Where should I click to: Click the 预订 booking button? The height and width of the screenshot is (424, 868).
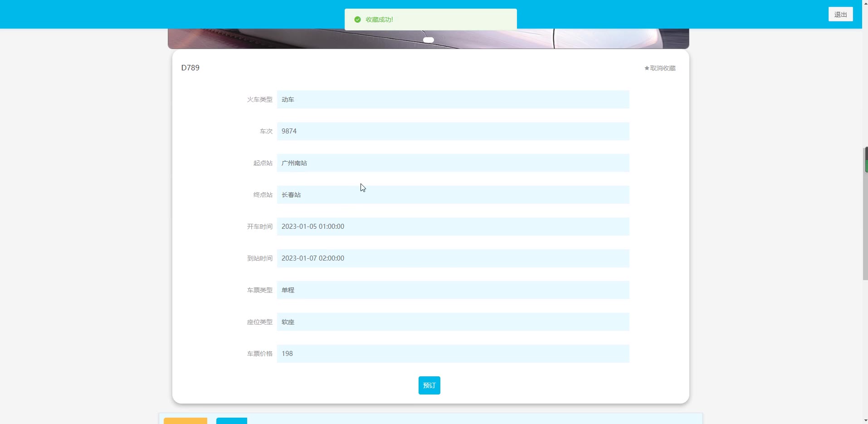pyautogui.click(x=429, y=385)
